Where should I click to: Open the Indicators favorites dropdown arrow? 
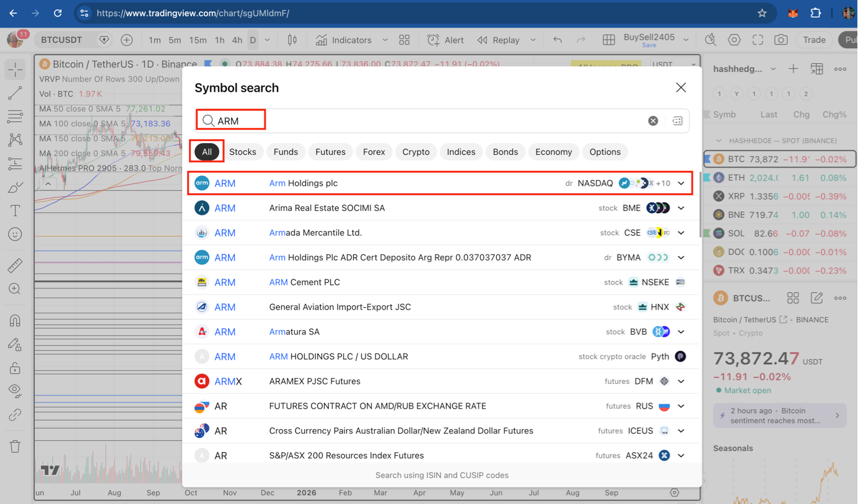[385, 40]
